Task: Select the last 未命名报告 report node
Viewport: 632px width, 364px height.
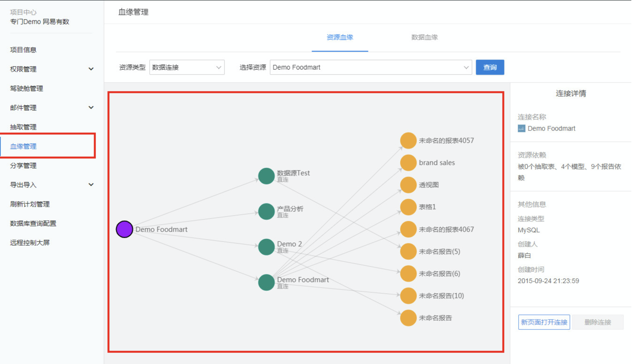Action: pos(408,318)
